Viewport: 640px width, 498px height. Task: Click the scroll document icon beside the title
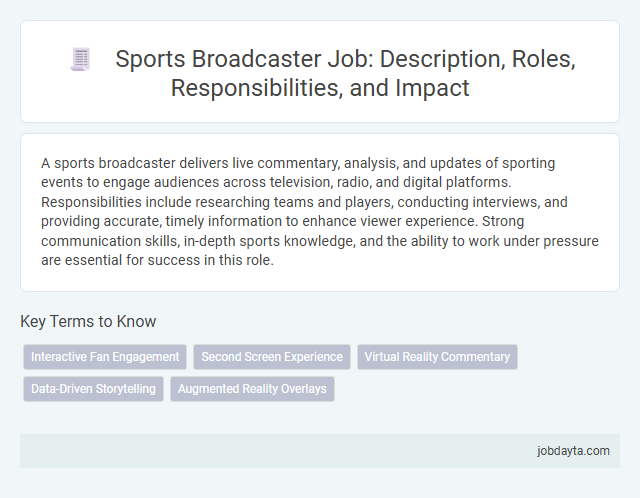(80, 59)
